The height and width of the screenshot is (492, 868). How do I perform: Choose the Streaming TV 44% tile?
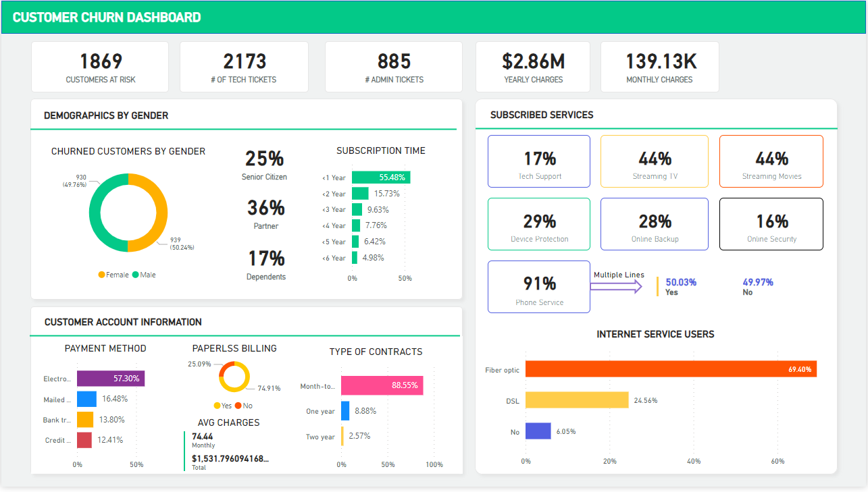654,161
